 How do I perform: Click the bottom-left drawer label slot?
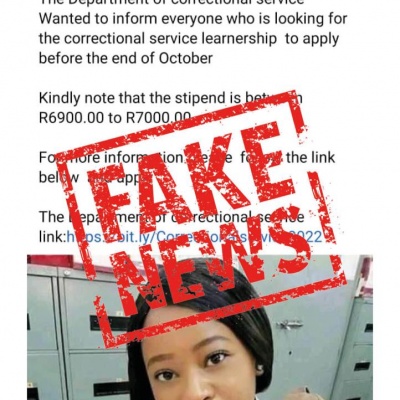click(111, 389)
